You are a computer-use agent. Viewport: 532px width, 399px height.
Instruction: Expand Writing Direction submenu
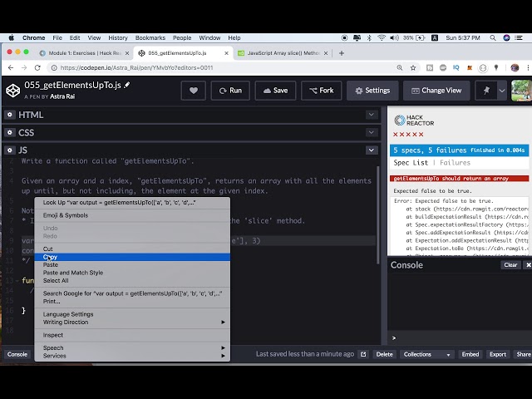(x=132, y=323)
